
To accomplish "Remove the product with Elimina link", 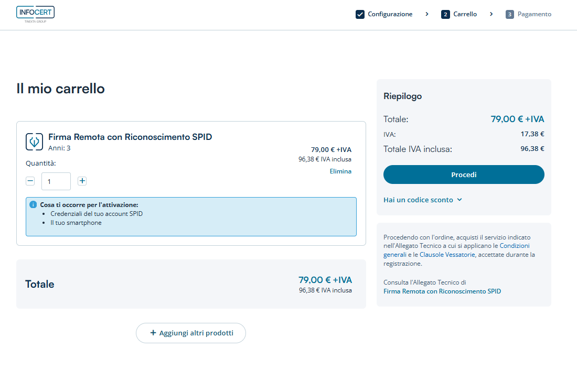I will pos(340,171).
